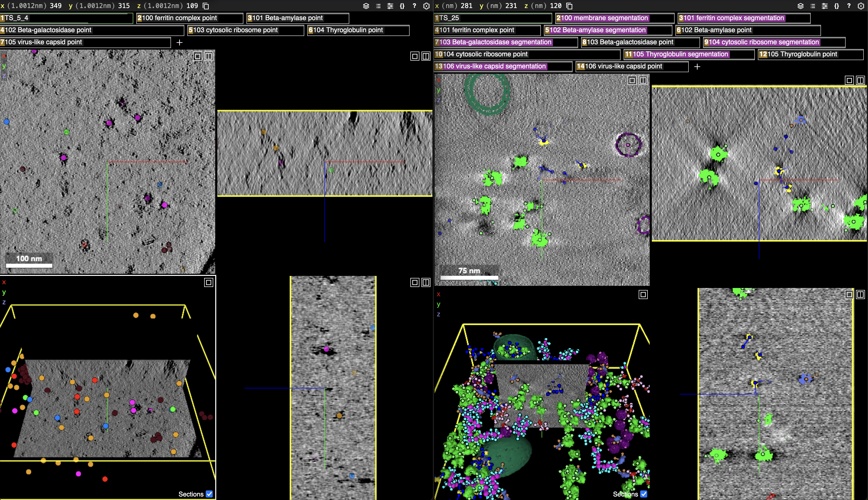
Task: Select the 106 virus-like capsid point tab
Action: tap(632, 66)
